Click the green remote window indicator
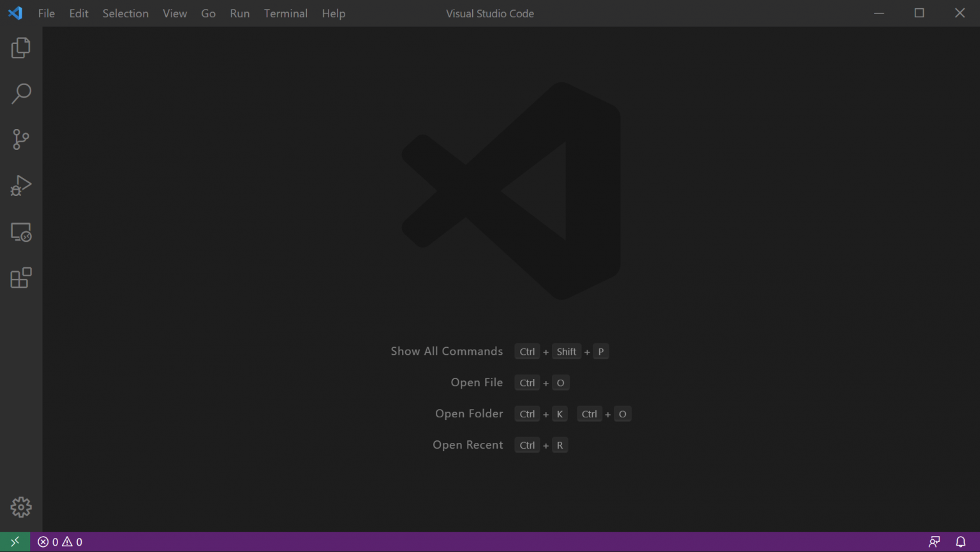The image size is (980, 552). [15, 542]
